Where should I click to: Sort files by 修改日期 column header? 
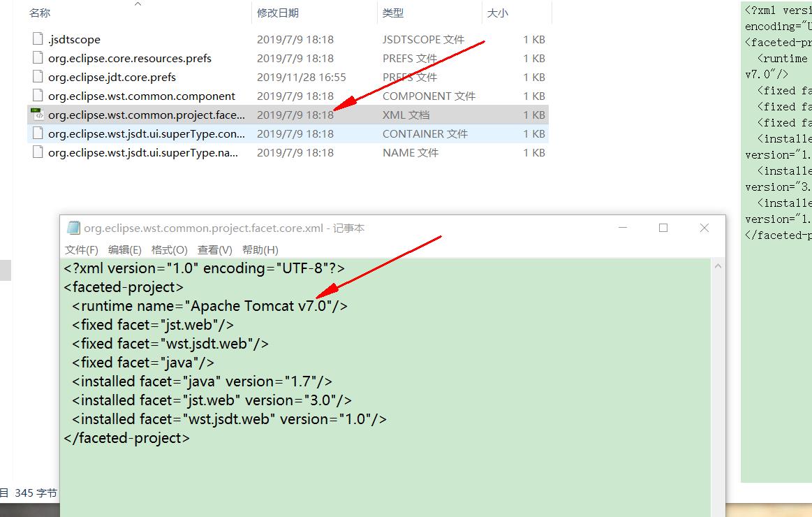pos(278,13)
